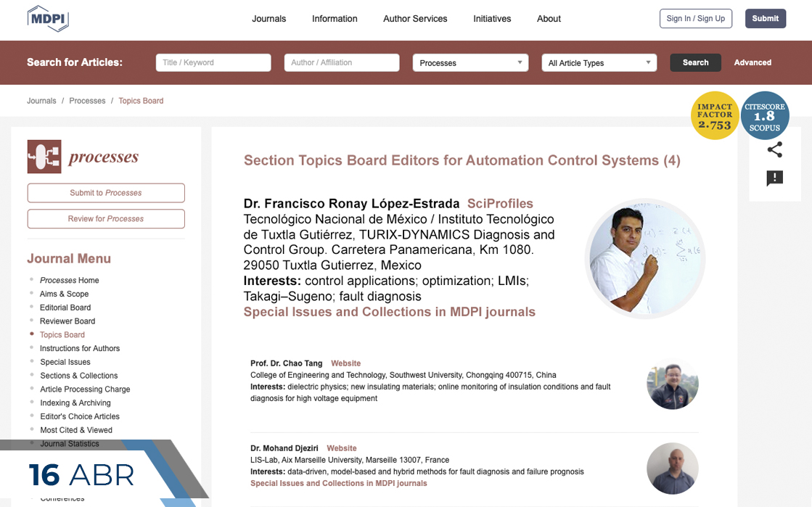Image resolution: width=812 pixels, height=507 pixels.
Task: Open Article Processing Charge link
Action: pyautogui.click(x=85, y=389)
